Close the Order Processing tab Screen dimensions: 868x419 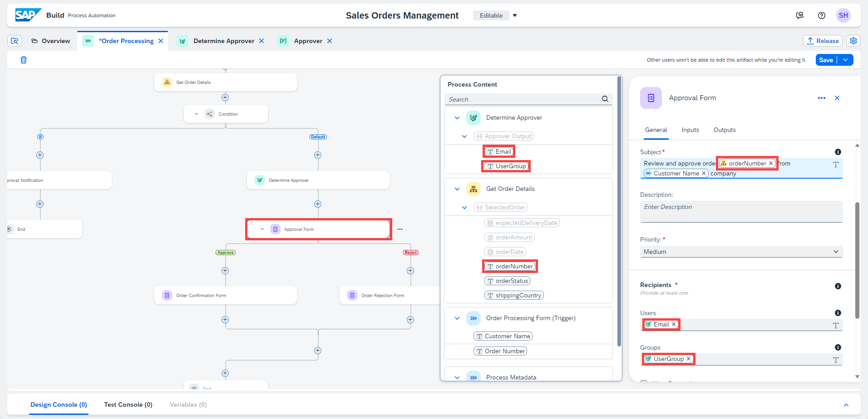[x=161, y=41]
